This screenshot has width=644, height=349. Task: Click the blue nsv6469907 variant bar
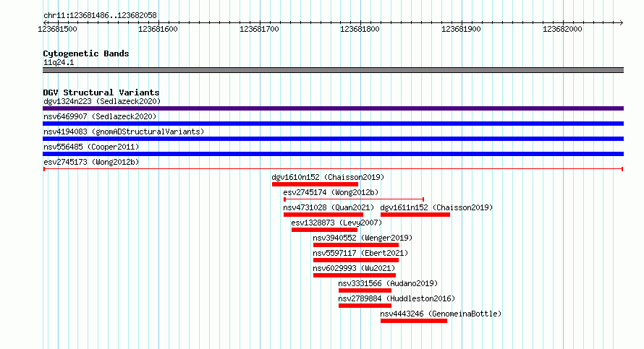[333, 124]
